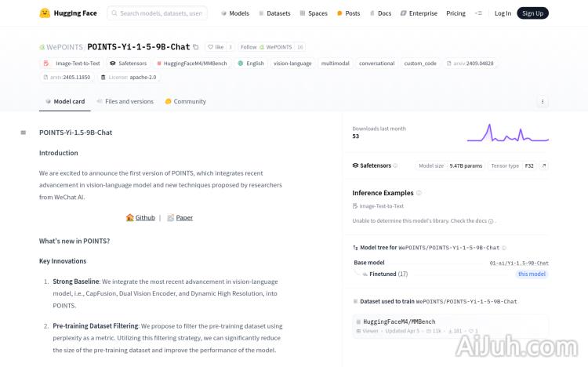Click the Sign Up button

pyautogui.click(x=532, y=13)
